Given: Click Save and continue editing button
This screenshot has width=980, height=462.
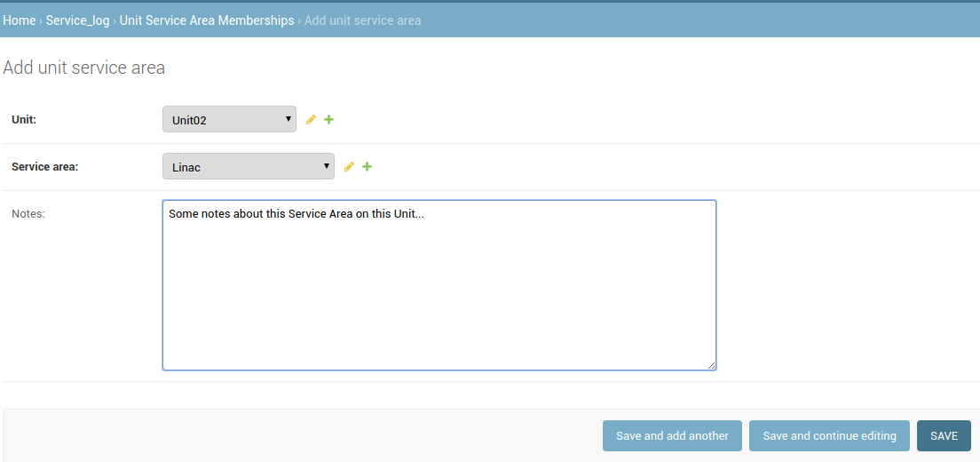Looking at the screenshot, I should [829, 435].
